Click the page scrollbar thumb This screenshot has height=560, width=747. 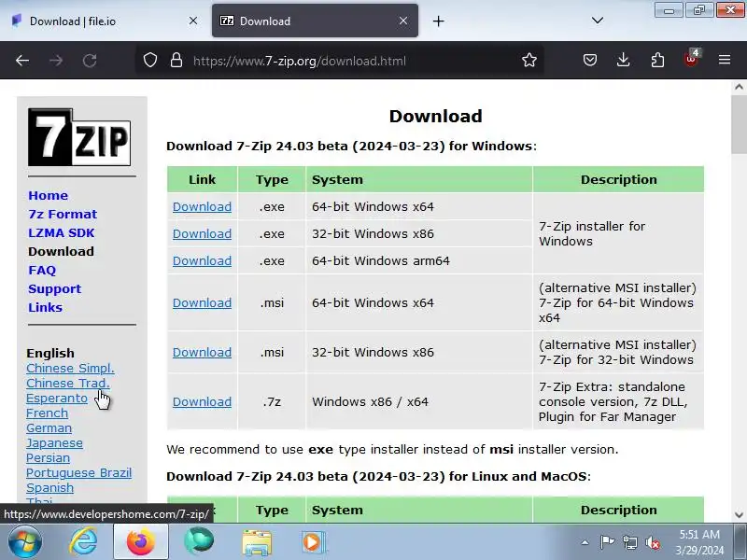(x=739, y=125)
